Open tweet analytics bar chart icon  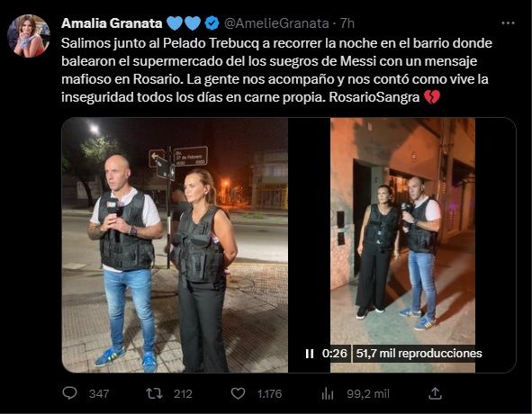click(x=328, y=393)
